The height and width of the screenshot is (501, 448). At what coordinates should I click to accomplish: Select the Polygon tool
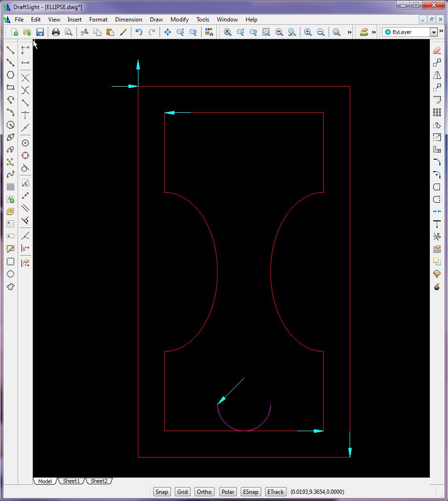tap(11, 75)
